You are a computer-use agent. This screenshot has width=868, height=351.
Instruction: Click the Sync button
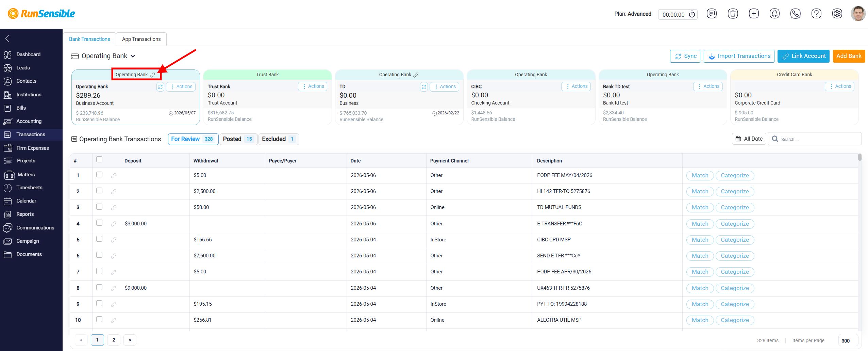click(x=685, y=56)
